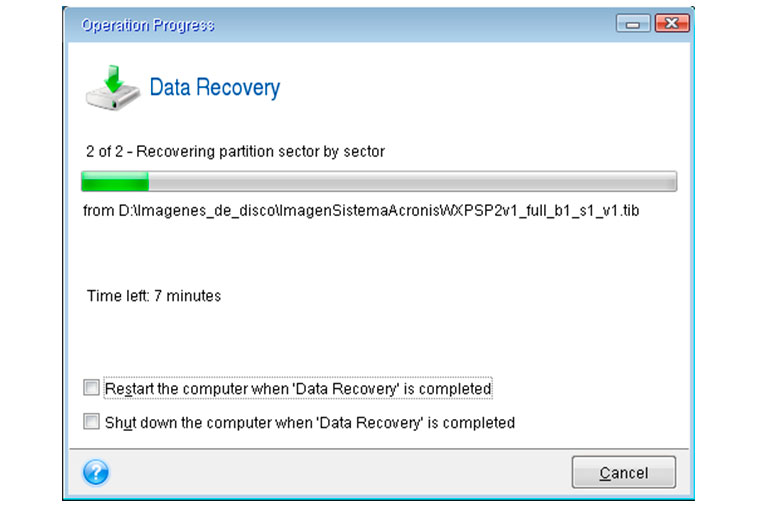Click the 'Restart the computer' option label text
The width and height of the screenshot is (760, 512).
[298, 388]
